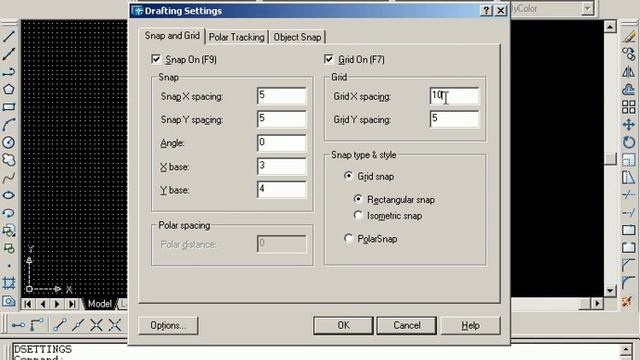Viewport: 640px width, 360px height.
Task: Confirm the dialog with OK
Action: pos(343,325)
